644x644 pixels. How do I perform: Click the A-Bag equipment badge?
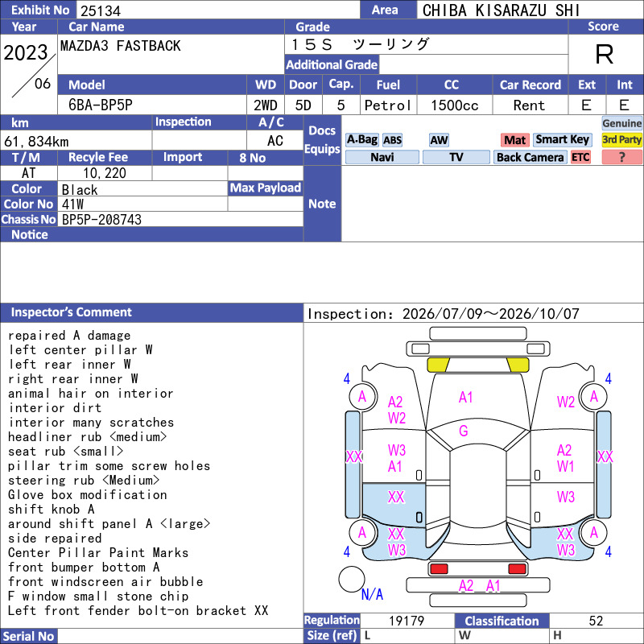point(361,140)
